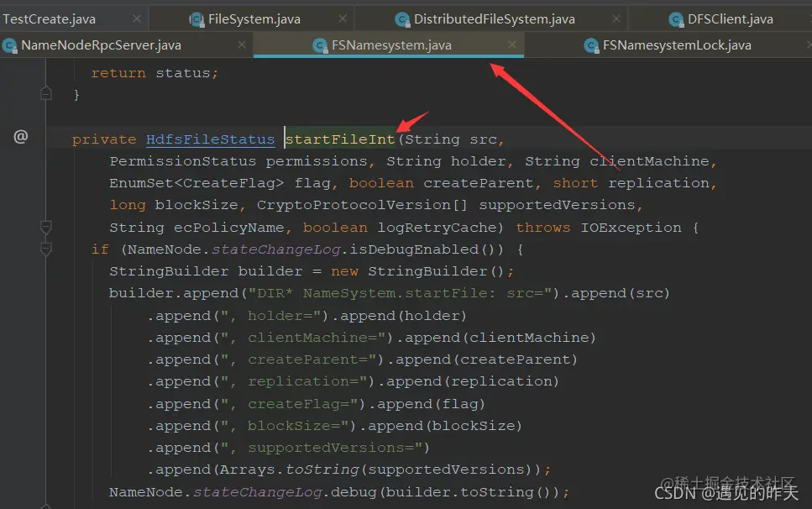This screenshot has width=812, height=509.
Task: Click the @ gutter annotation marker
Action: coord(21,137)
